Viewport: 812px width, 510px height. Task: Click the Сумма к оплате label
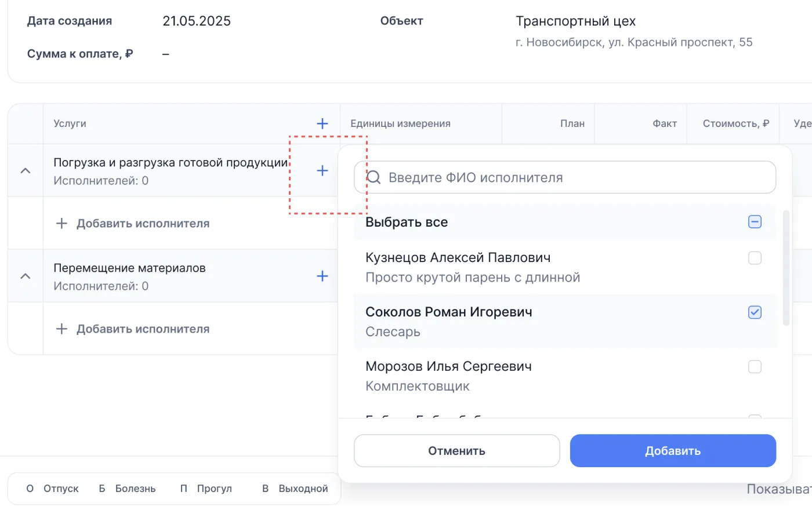[x=80, y=54]
